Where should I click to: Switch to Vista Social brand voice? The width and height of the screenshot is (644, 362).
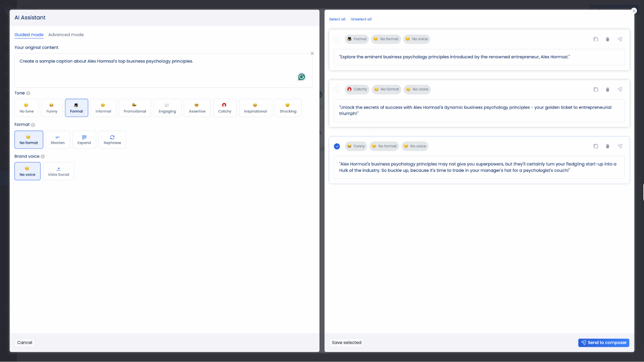point(58,171)
